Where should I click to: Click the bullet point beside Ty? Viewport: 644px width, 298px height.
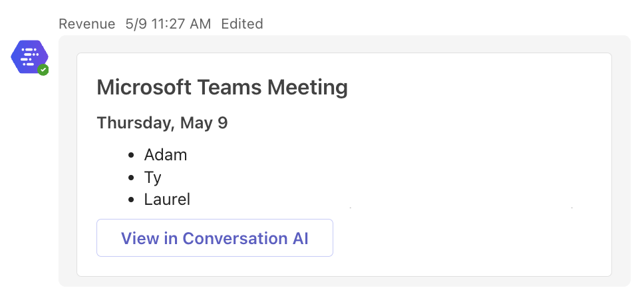[131, 178]
